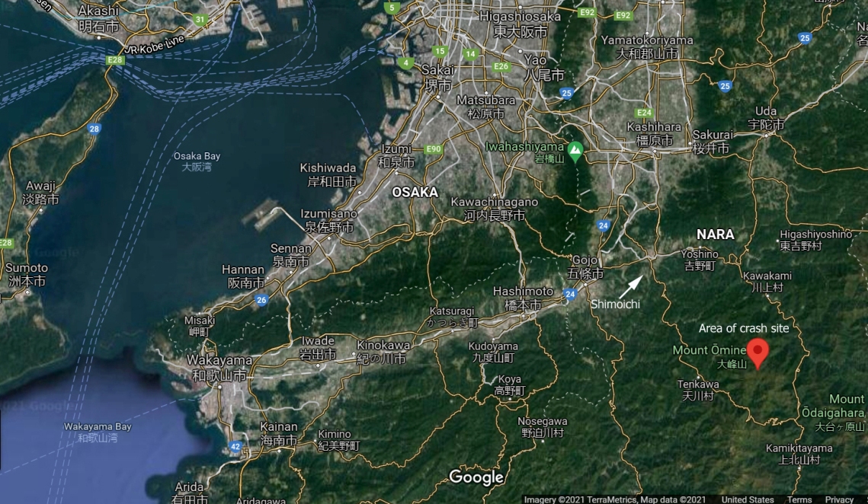868x504 pixels.
Task: Click the Area of crash site annotation
Action: tap(744, 328)
